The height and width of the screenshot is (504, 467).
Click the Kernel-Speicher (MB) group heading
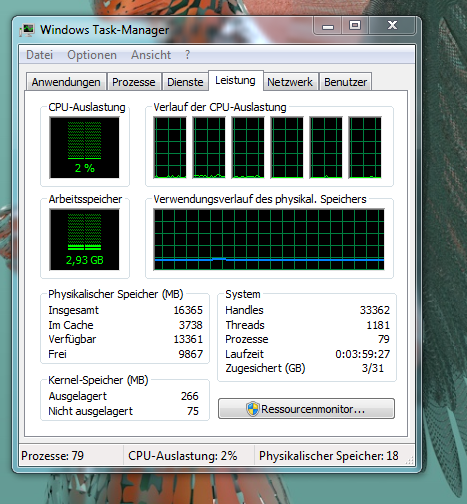98,380
